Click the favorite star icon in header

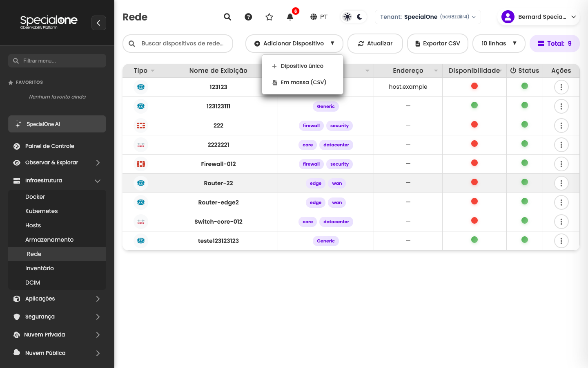(x=269, y=17)
